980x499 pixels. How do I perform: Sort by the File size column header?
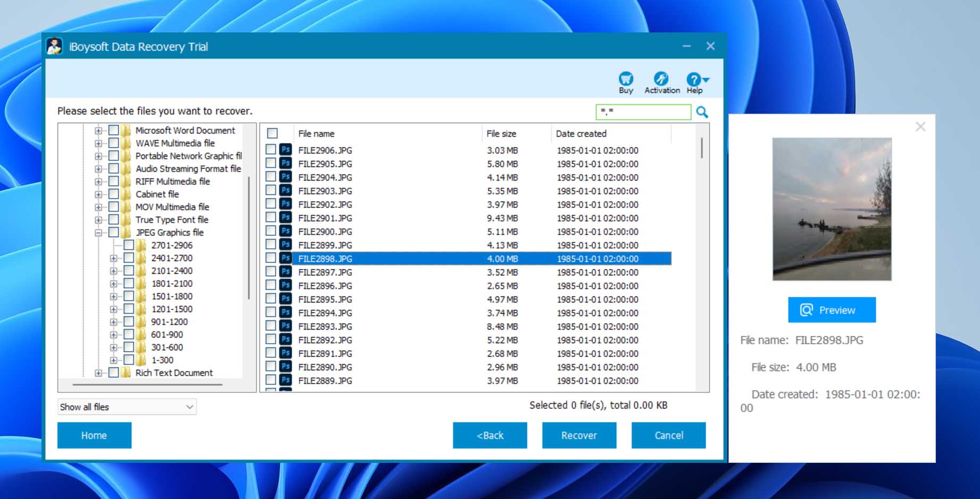coord(501,134)
